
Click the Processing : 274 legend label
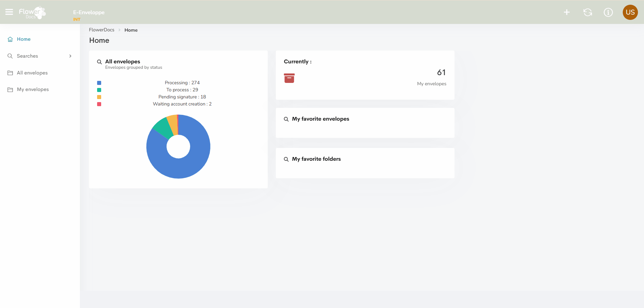[x=182, y=83]
